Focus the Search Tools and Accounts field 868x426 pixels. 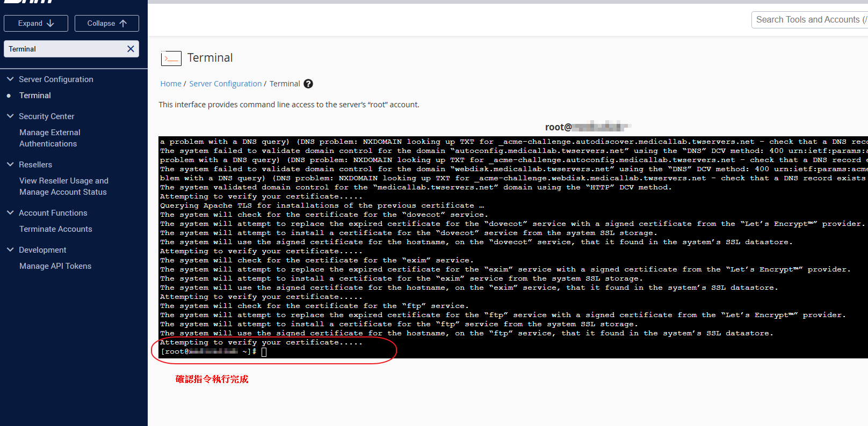[x=808, y=20]
